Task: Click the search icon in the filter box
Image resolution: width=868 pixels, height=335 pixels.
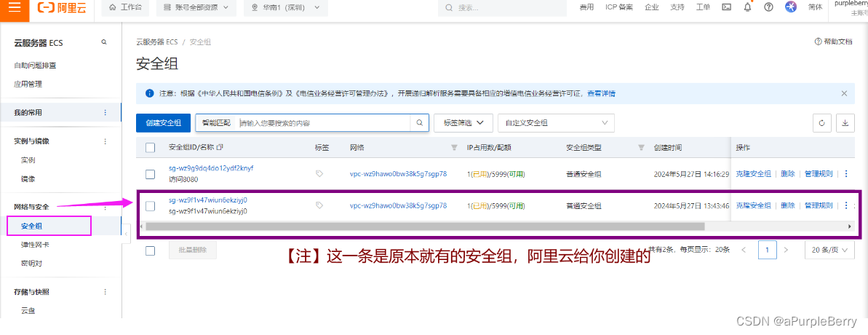Action: (420, 123)
